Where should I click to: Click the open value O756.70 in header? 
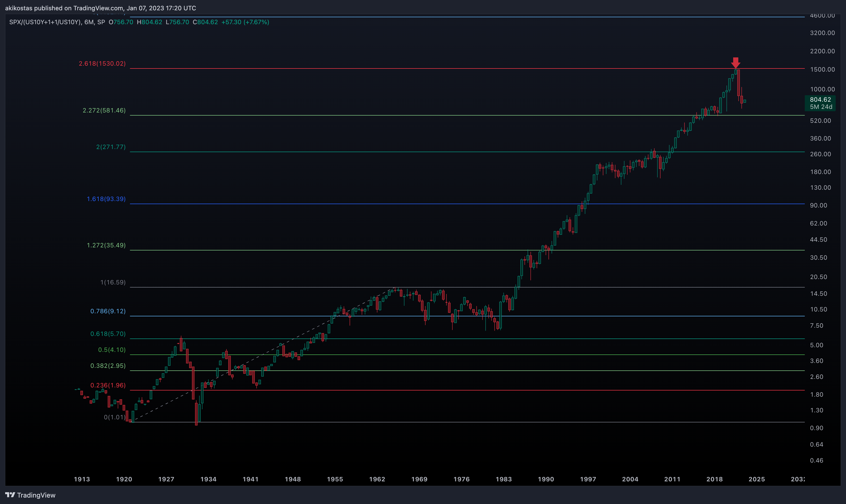coord(121,22)
